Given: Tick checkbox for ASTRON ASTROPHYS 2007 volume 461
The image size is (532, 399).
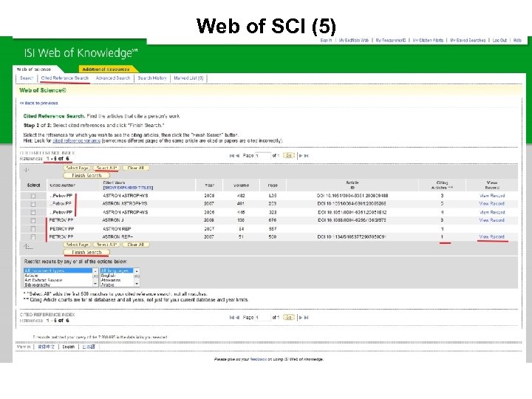Looking at the screenshot, I should point(33,204).
